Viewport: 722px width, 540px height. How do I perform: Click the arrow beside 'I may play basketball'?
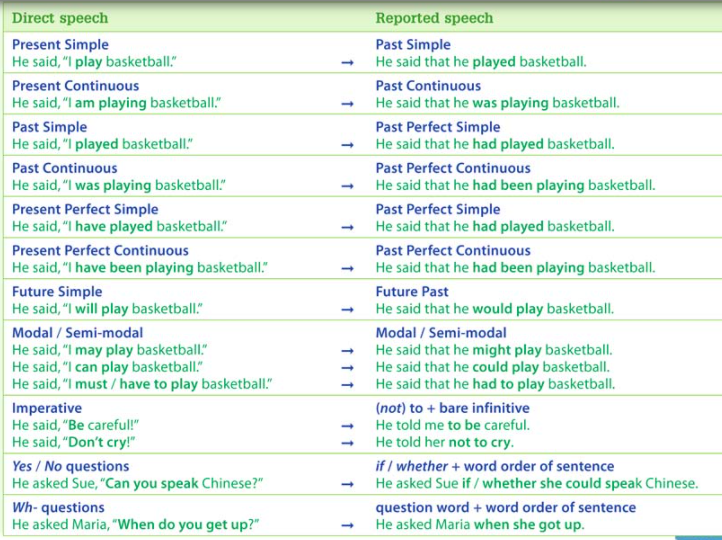tap(348, 351)
